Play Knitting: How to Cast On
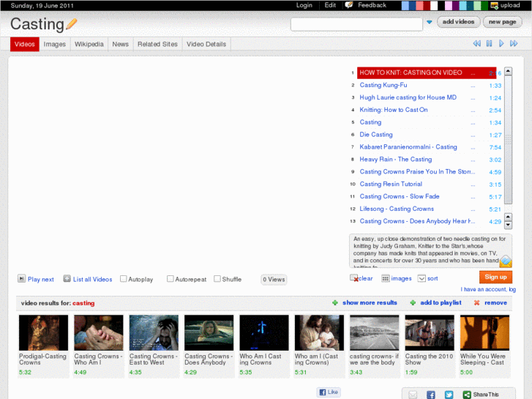Screen dimensions: 532x399 (394, 110)
